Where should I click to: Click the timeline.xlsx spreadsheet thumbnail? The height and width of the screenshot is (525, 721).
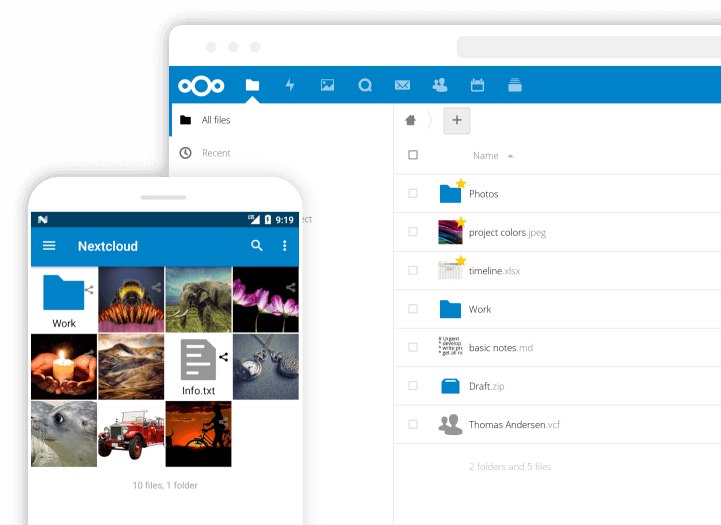450,270
